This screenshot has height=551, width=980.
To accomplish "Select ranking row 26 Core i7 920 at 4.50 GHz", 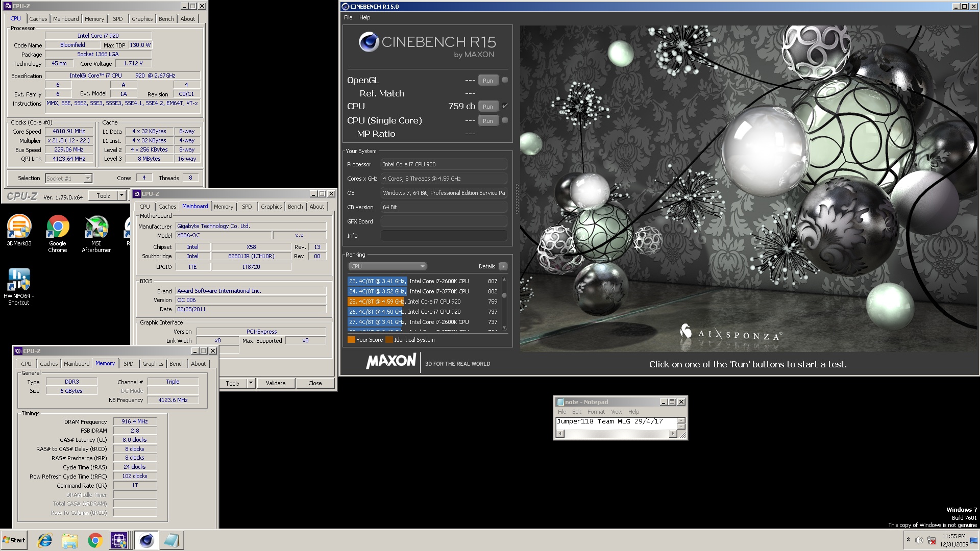I will click(423, 312).
